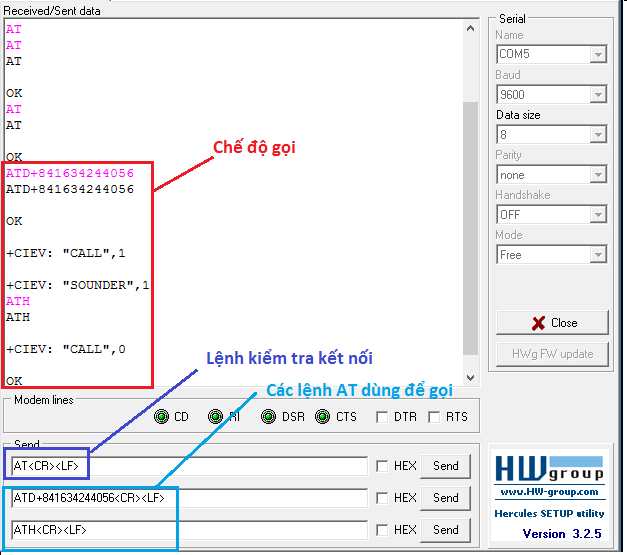Screen dimensions: 627x555
Task: Enable the RTS checkbox
Action: point(434,417)
